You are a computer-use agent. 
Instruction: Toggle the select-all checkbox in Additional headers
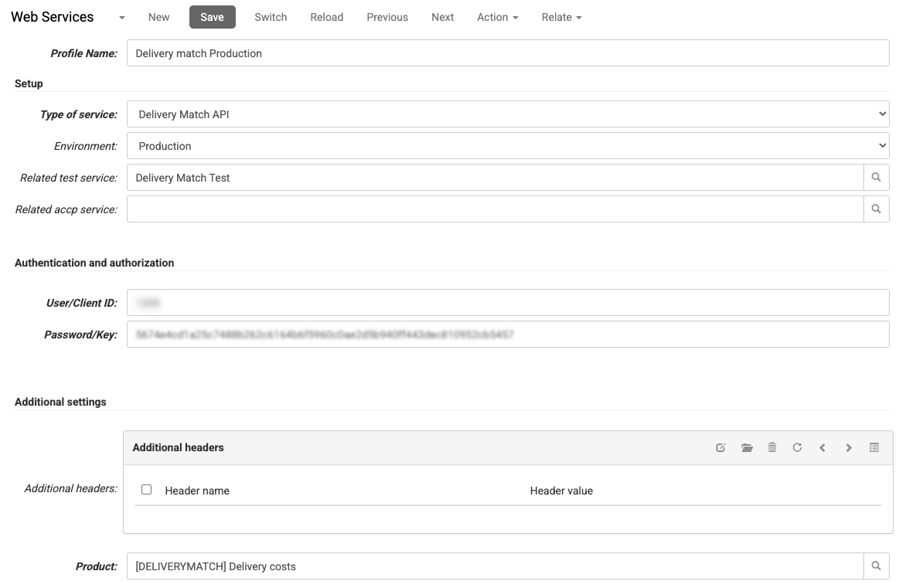click(x=146, y=490)
